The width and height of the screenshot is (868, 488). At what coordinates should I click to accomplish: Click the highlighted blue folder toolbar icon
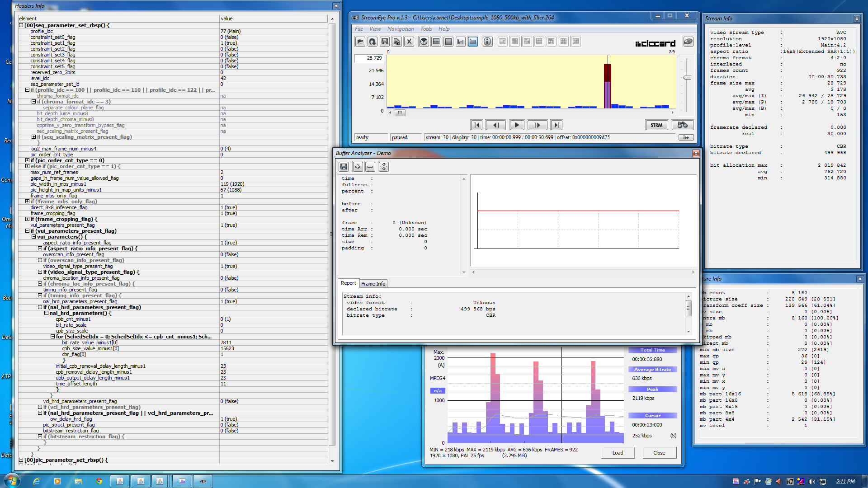pos(472,42)
